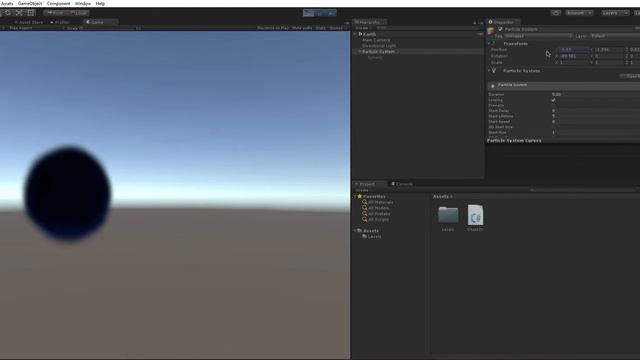The image size is (640, 360).
Task: Open the Layers dropdown
Action: (615, 13)
